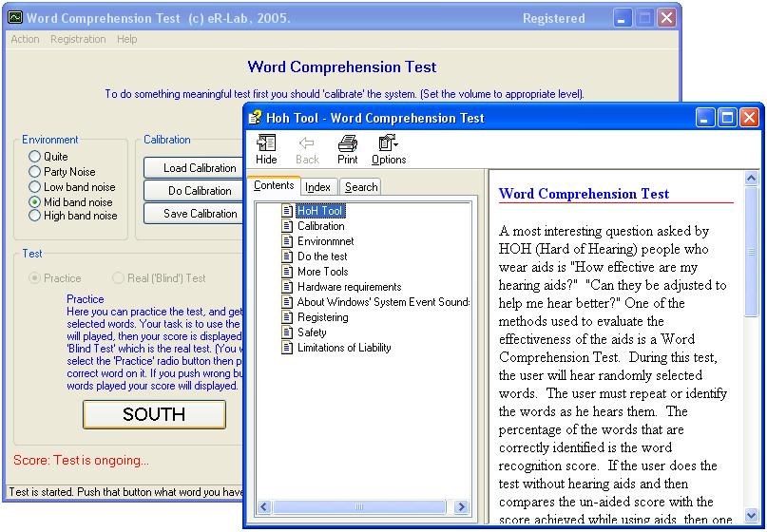This screenshot has width=767, height=532.
Task: Click the page icon beside More Tools
Action: 287,272
